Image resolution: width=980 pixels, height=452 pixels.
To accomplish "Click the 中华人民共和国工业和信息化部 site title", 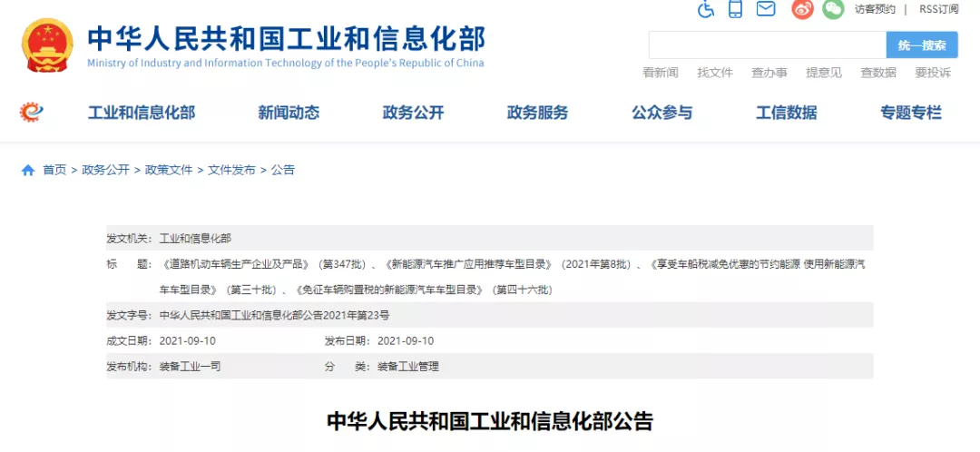I will coord(286,39).
